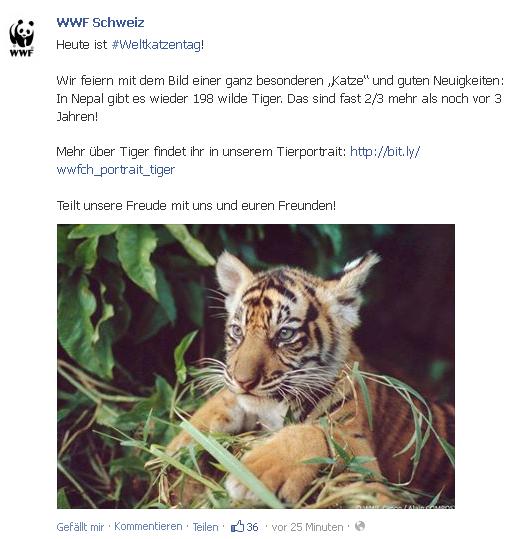Image resolution: width=514 pixels, height=539 pixels.
Task: Open the wwfch_portrait_tiger link text
Action: click(x=116, y=170)
